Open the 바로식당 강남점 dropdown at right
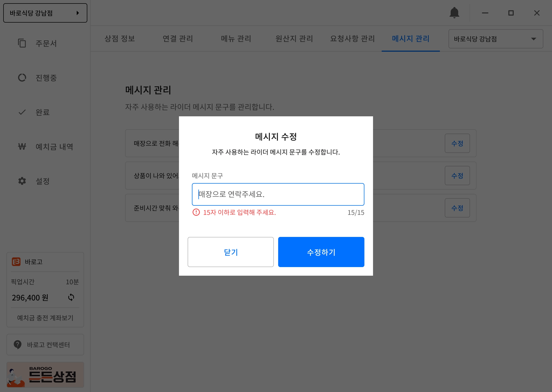This screenshot has height=392, width=552. (495, 39)
